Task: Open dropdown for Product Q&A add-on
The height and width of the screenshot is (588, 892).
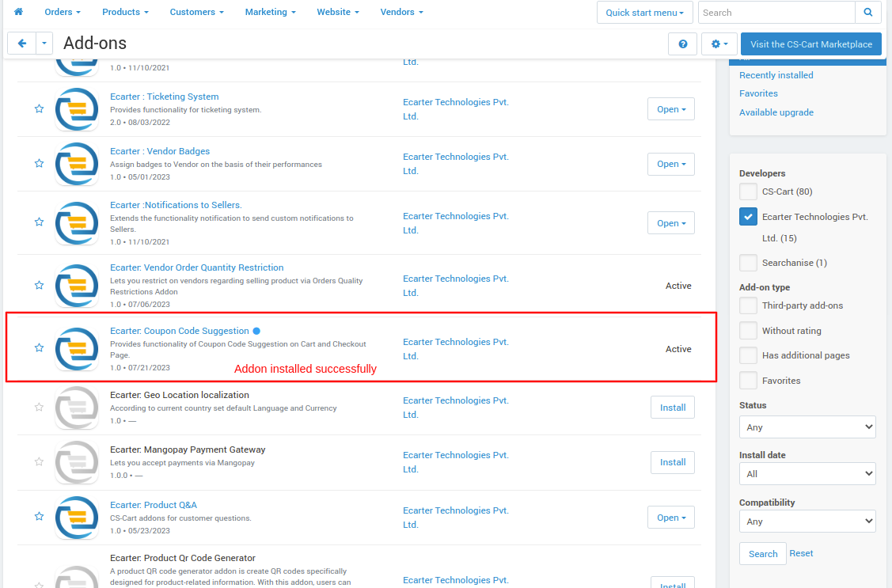Action: [x=671, y=518]
